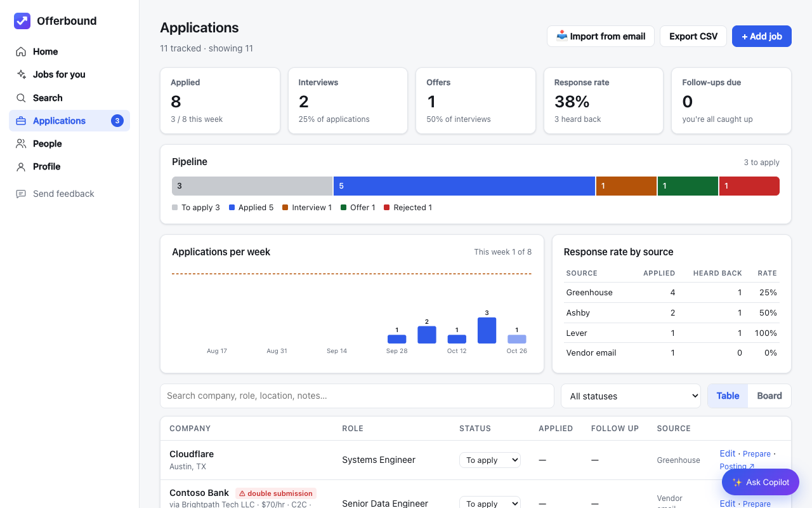Click the sparkle icon beside Jobs for you
This screenshot has width=812, height=508.
21,74
